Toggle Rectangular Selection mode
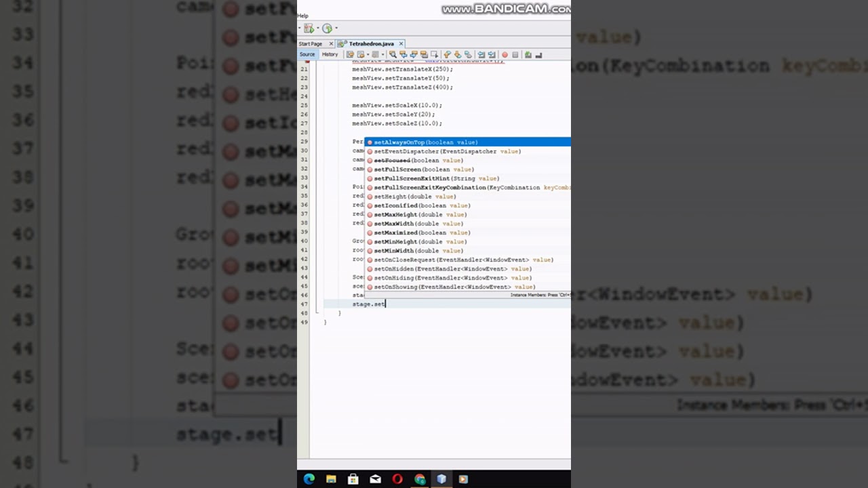The width and height of the screenshot is (868, 488). click(x=434, y=54)
